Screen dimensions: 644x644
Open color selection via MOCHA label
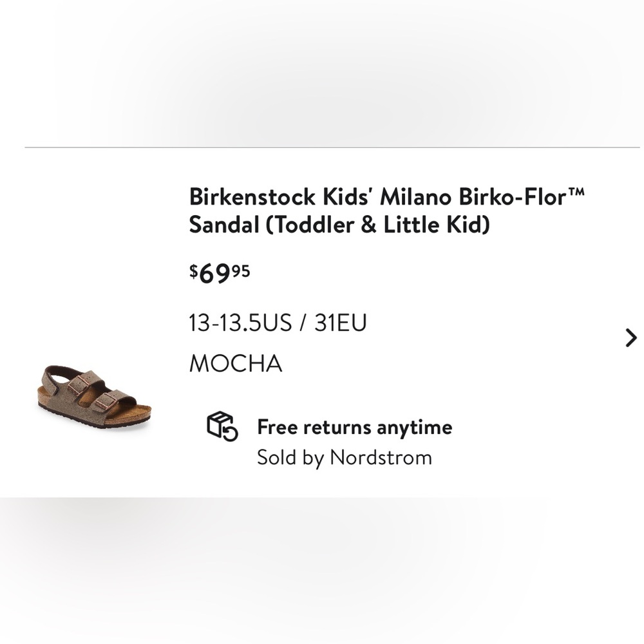(x=235, y=363)
